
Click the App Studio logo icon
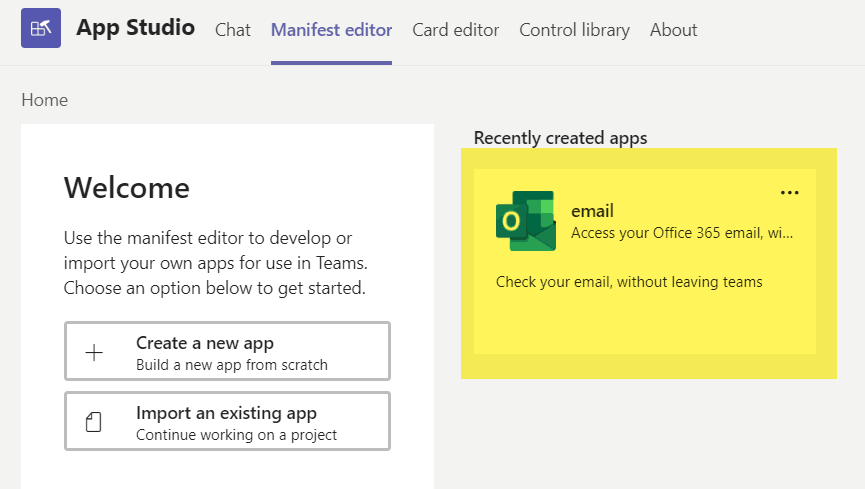click(x=41, y=29)
